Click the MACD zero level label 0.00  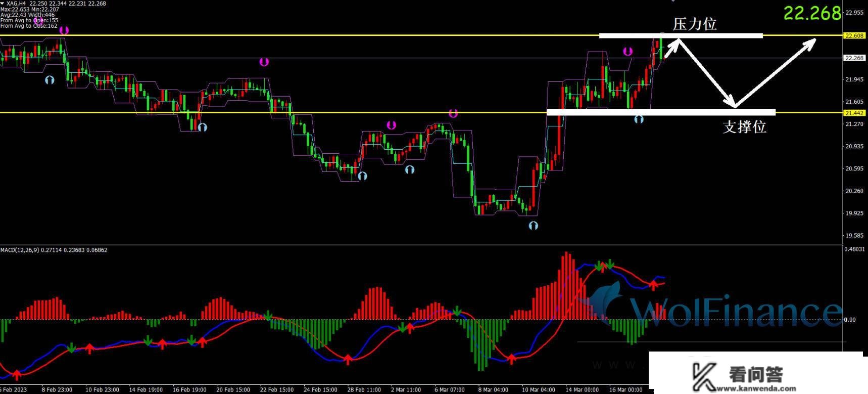coord(850,320)
